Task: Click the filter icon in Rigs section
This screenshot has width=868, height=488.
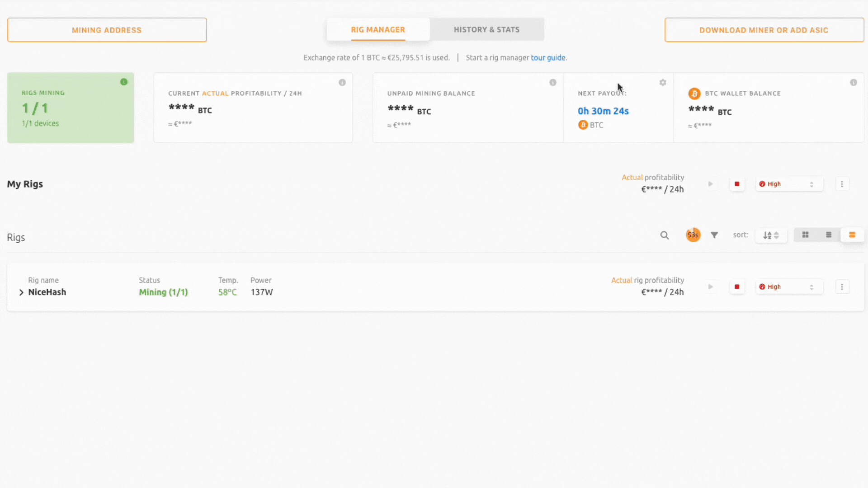Action: click(x=714, y=235)
